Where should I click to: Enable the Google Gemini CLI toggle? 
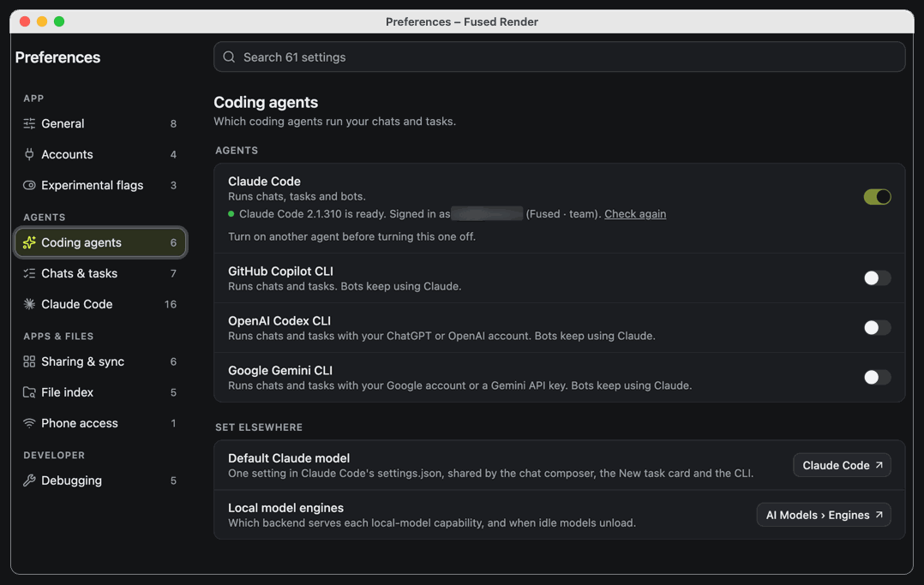pos(877,377)
